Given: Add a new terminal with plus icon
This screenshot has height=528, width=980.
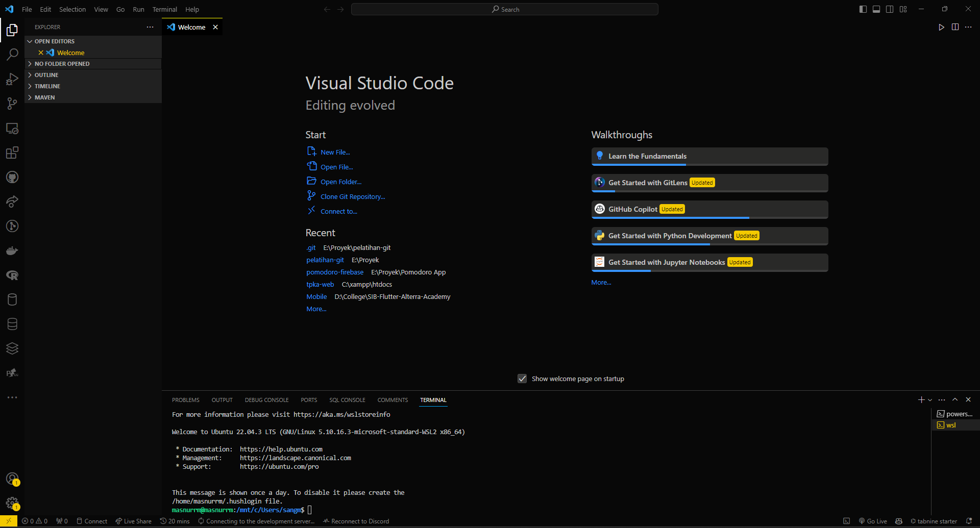Looking at the screenshot, I should click(x=921, y=400).
